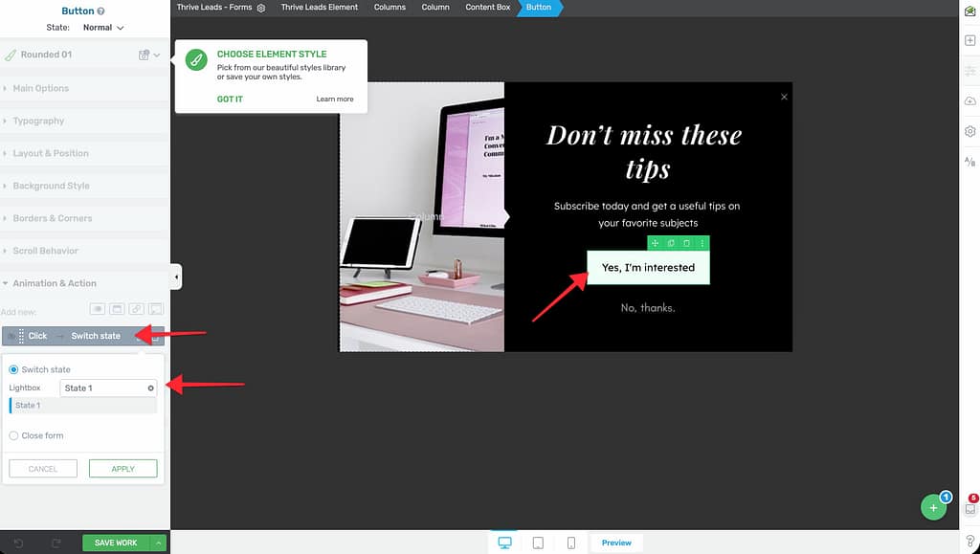Viewport: 980px width, 554px height.
Task: Click the duplicate icon on the button toolbar
Action: (x=671, y=244)
